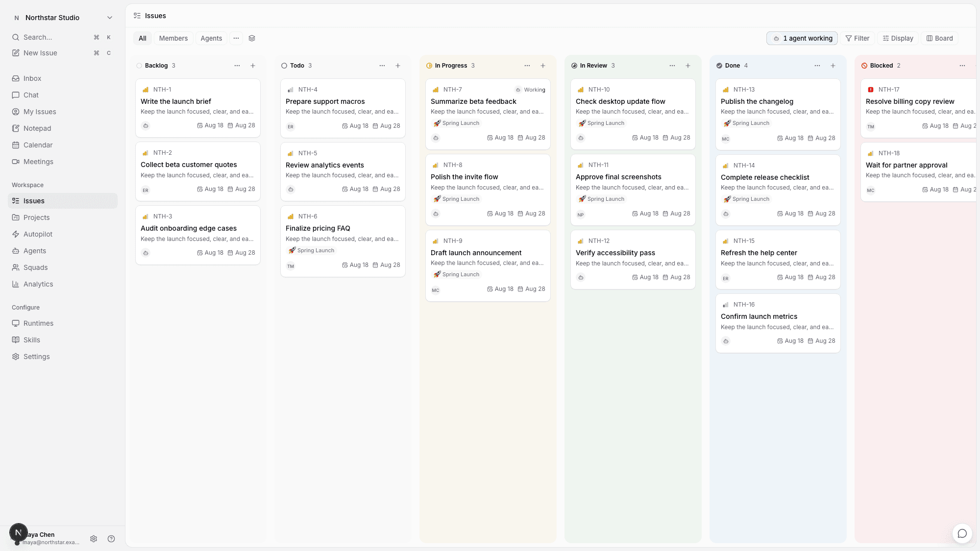Open the Board view switcher
980x551 pixels.
click(x=940, y=38)
